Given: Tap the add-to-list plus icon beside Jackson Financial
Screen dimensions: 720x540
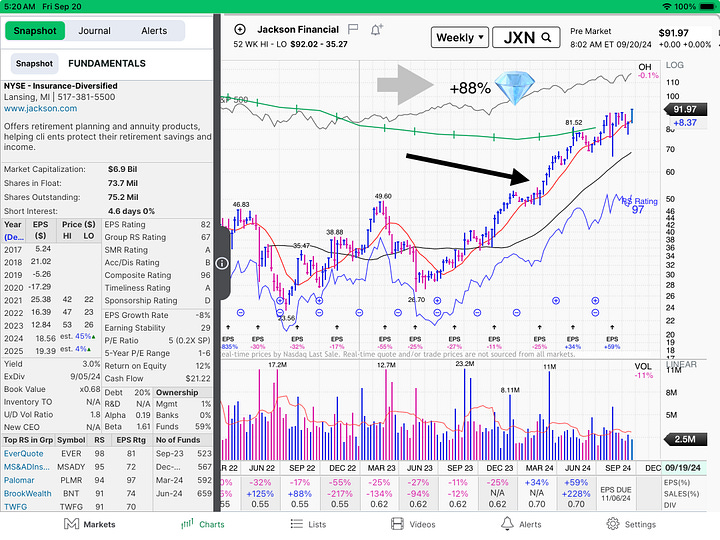Looking at the screenshot, I should click(240, 29).
